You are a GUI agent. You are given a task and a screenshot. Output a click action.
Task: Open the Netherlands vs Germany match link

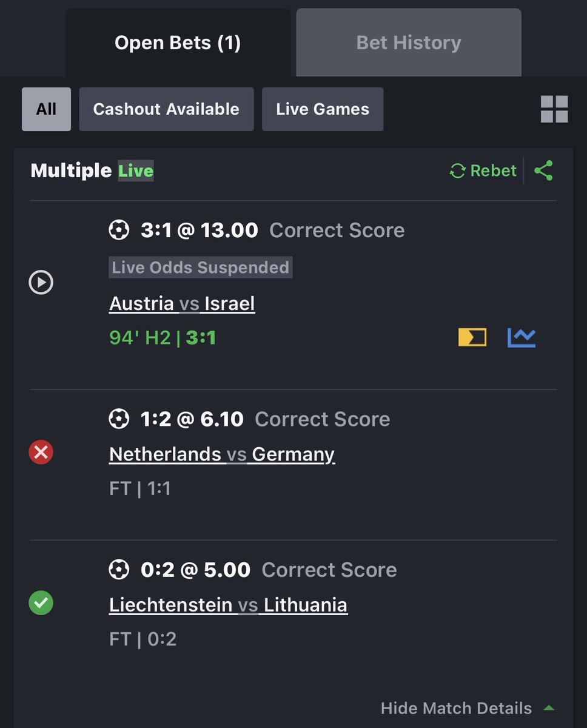click(x=222, y=454)
